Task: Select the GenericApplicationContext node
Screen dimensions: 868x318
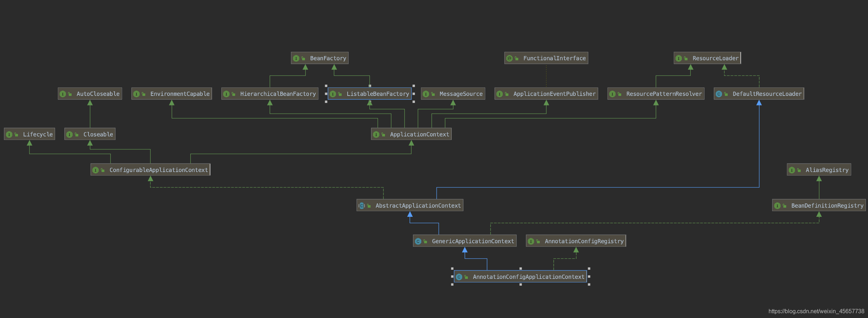Action: tap(465, 241)
